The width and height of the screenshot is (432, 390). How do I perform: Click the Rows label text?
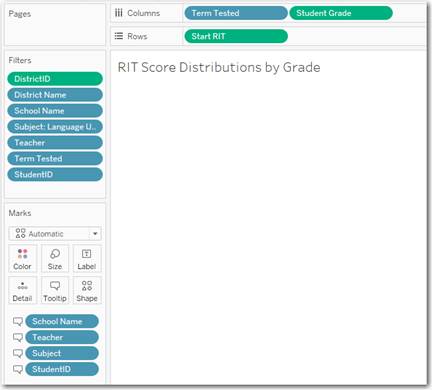coord(137,36)
